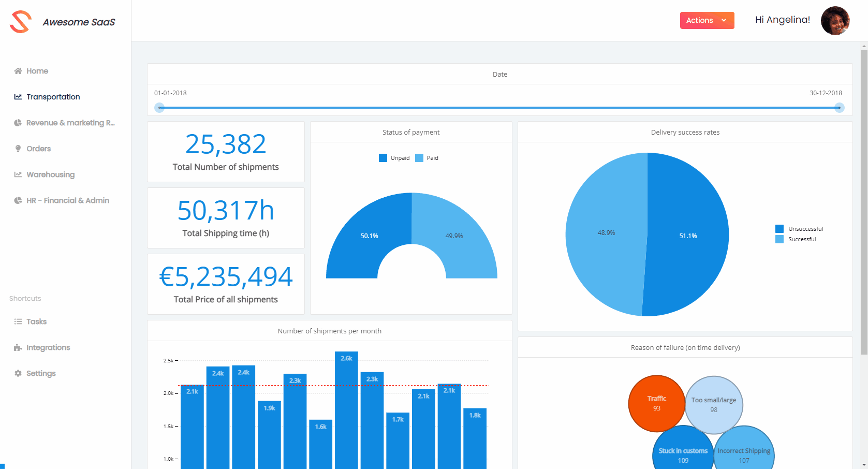Toggle the Unpaid legend item
The width and height of the screenshot is (868, 469).
click(x=394, y=158)
